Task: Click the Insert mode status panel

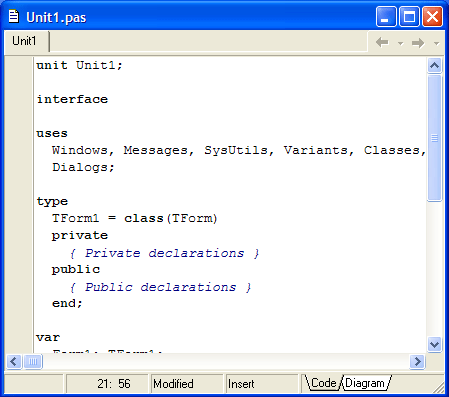Action: (262, 384)
